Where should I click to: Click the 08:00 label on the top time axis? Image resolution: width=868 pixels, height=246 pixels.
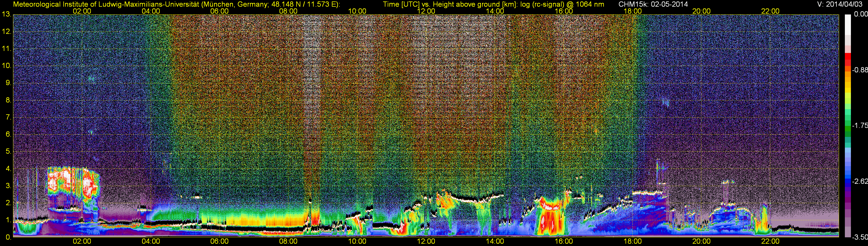(x=288, y=11)
